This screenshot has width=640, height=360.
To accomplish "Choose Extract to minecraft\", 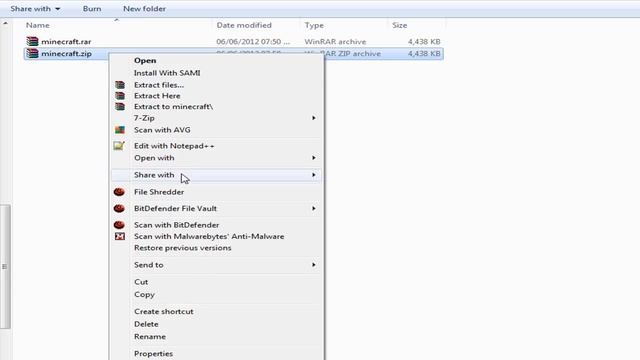I will tap(173, 107).
